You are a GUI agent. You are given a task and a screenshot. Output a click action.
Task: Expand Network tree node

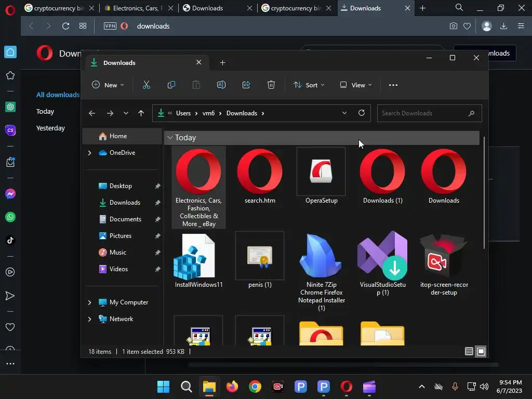pos(89,319)
